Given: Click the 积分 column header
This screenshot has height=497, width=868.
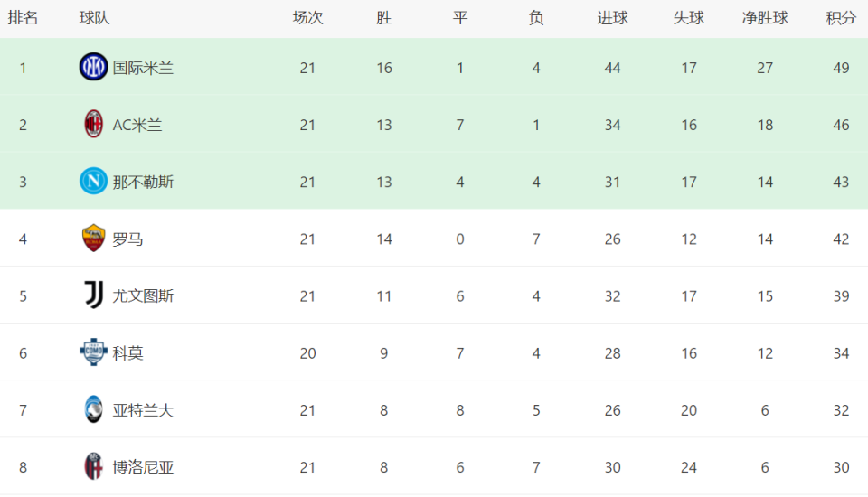Looking at the screenshot, I should click(x=841, y=18).
